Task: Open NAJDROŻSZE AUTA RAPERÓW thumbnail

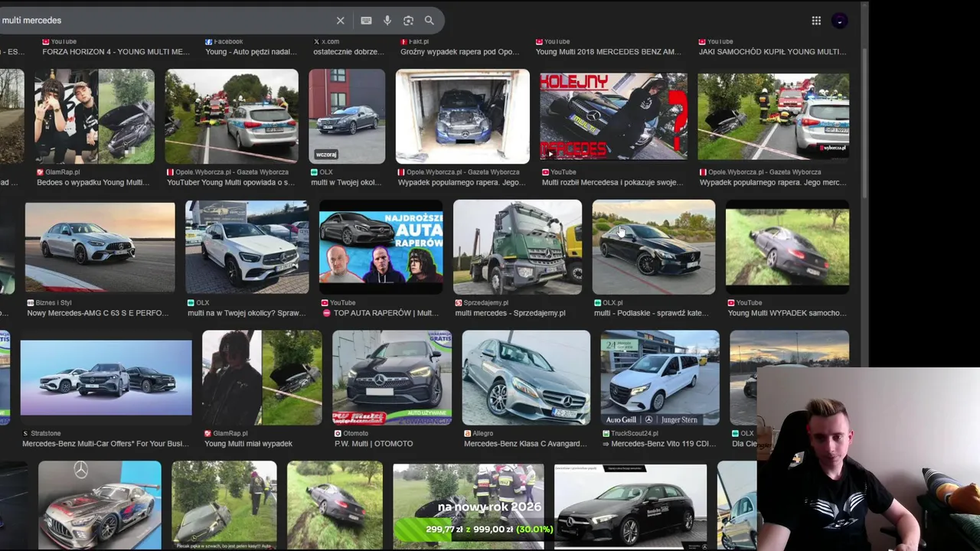Action: coord(381,246)
